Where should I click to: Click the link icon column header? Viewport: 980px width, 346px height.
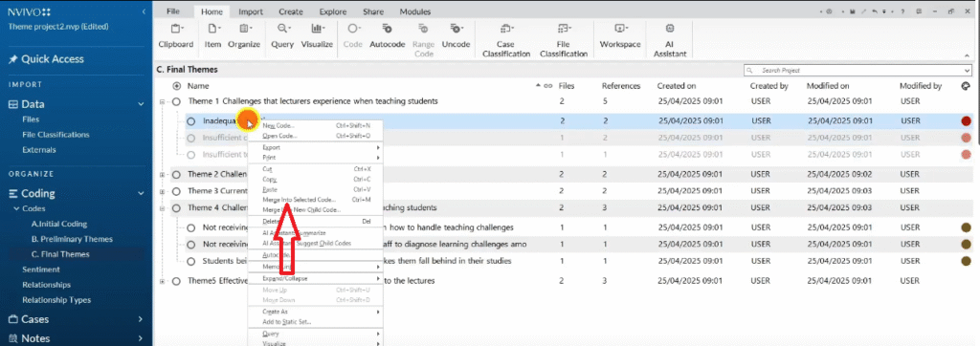pos(548,86)
